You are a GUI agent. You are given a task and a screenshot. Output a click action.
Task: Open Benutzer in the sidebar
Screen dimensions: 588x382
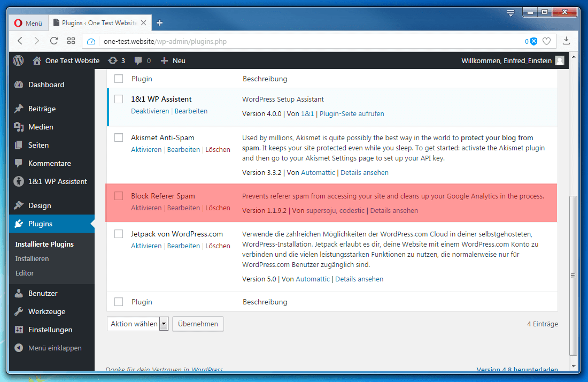(52, 293)
